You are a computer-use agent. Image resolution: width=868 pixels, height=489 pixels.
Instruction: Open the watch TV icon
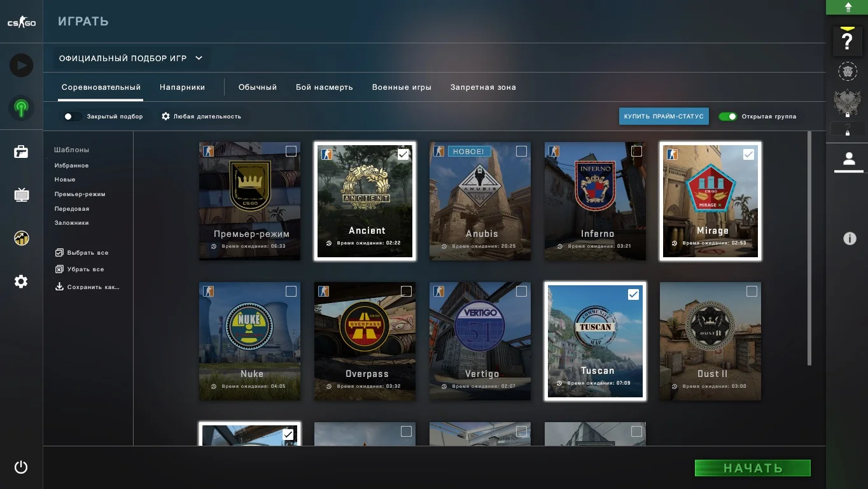[x=21, y=195]
